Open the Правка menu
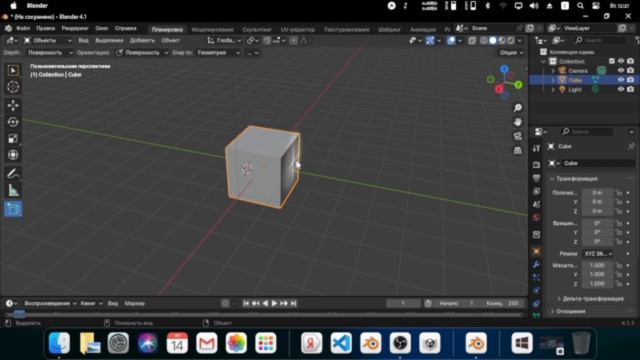Image resolution: width=640 pixels, height=360 pixels. pyautogui.click(x=45, y=29)
